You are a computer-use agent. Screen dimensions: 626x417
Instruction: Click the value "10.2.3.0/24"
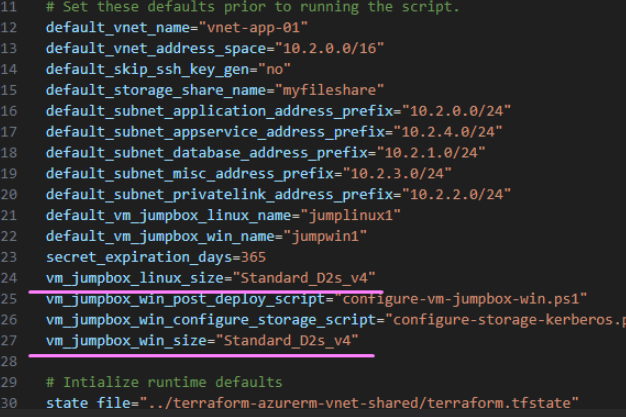(x=397, y=174)
